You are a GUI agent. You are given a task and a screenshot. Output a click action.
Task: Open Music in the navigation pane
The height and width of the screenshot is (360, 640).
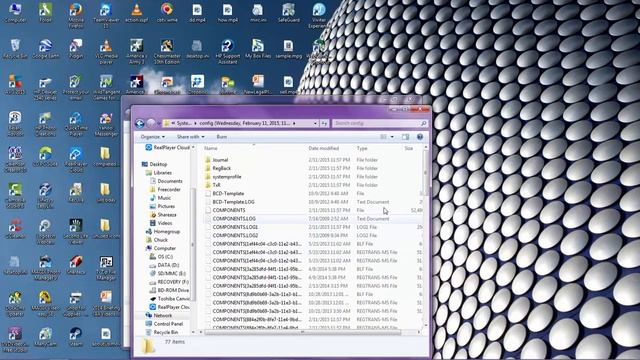click(164, 198)
